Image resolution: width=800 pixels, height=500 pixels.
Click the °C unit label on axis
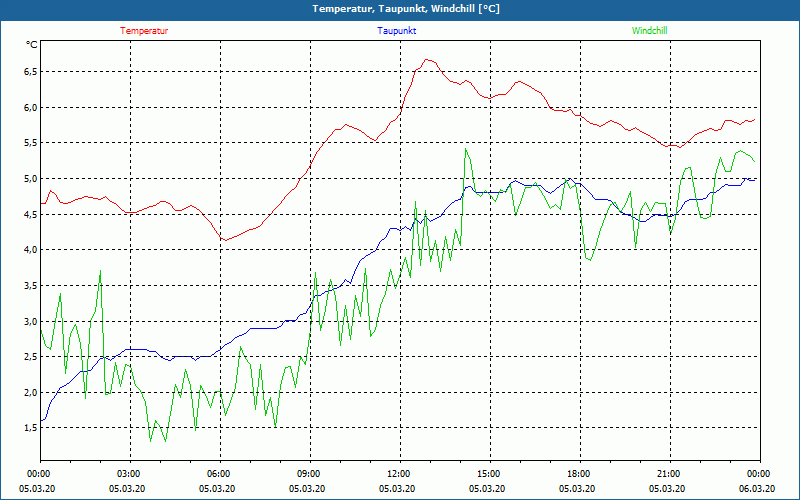(x=32, y=45)
